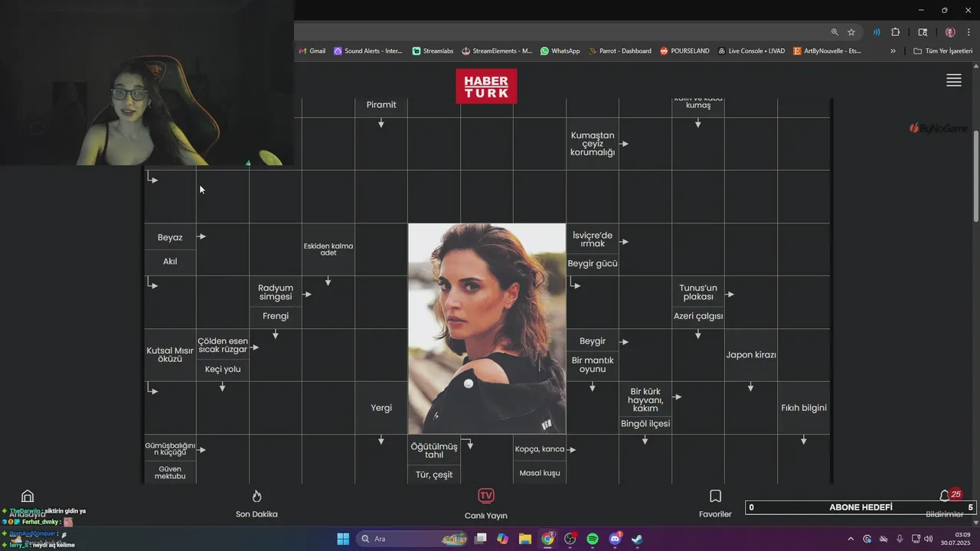
Task: Open Spotify from the taskbar
Action: pos(593,539)
